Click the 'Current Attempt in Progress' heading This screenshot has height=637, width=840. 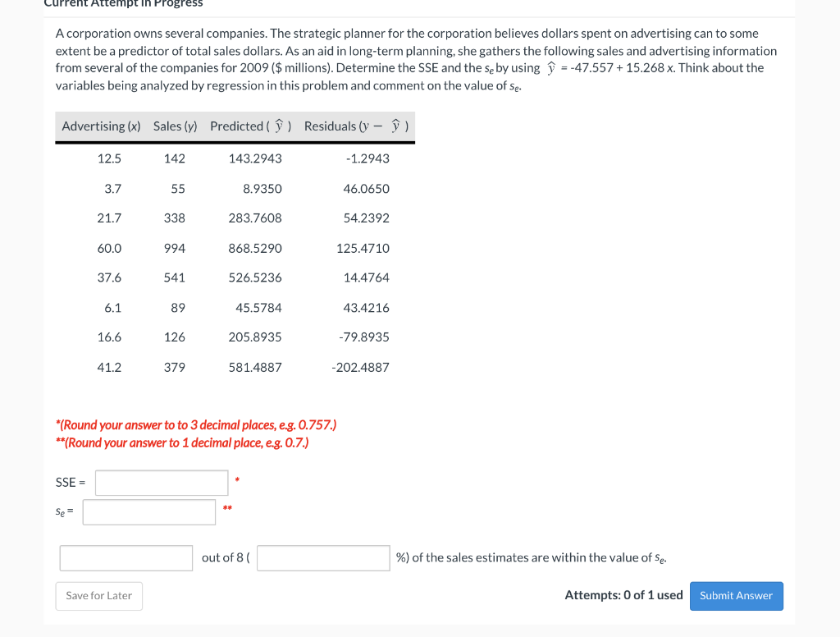tap(123, 3)
